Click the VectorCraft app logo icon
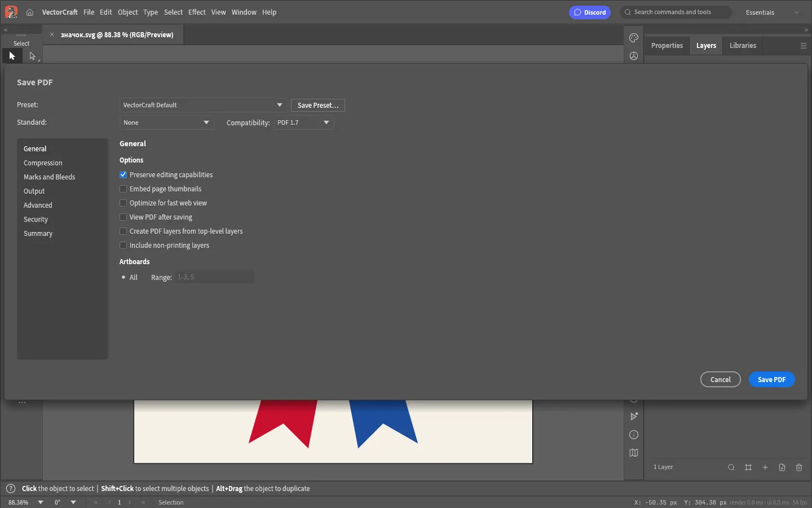This screenshot has width=812, height=508. coord(11,12)
